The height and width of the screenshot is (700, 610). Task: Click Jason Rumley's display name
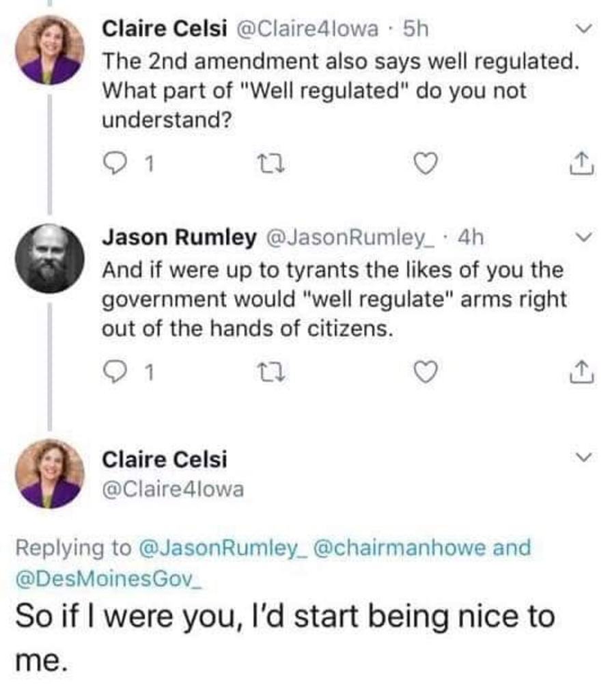pyautogui.click(x=179, y=237)
